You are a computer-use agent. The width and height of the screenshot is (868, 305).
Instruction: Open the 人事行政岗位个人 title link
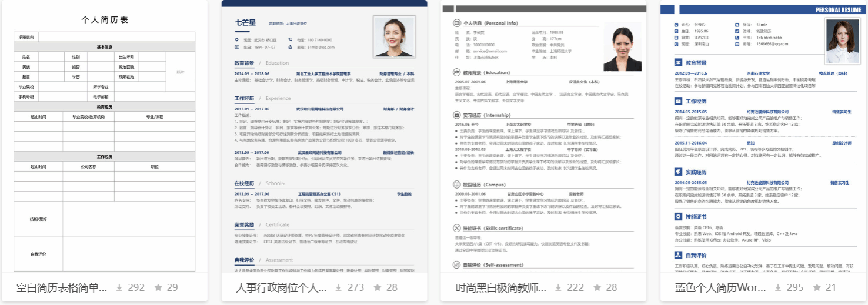click(x=281, y=288)
